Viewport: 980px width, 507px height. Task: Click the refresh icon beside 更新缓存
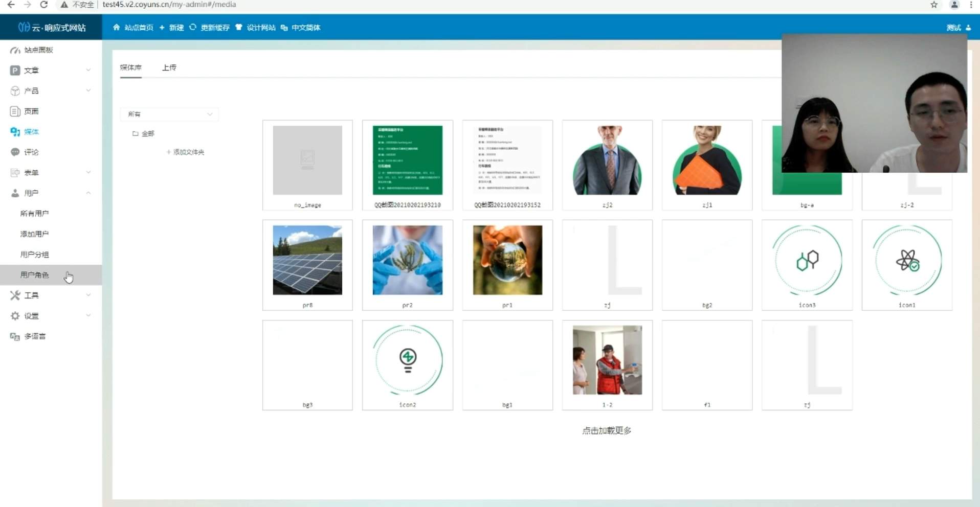click(x=193, y=27)
